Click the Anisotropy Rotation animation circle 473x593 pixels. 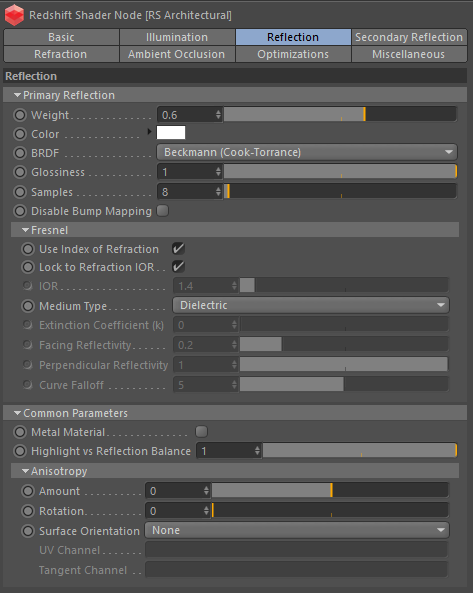click(x=28, y=511)
